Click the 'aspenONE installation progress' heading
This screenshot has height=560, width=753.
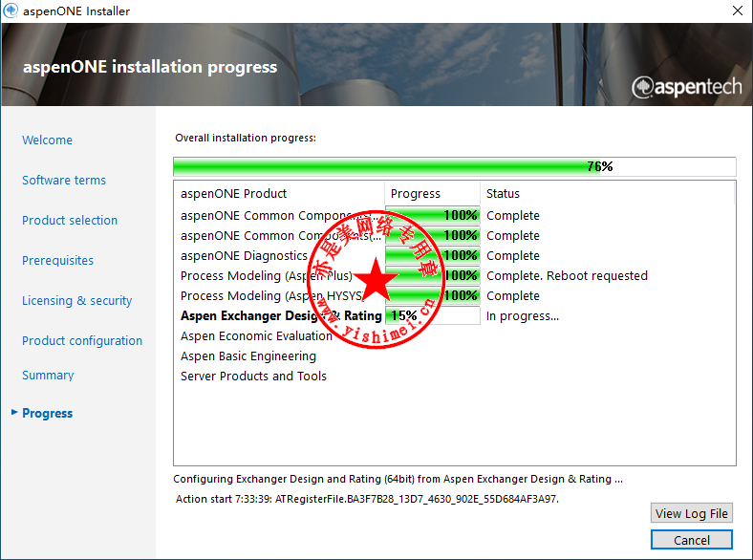pyautogui.click(x=150, y=67)
